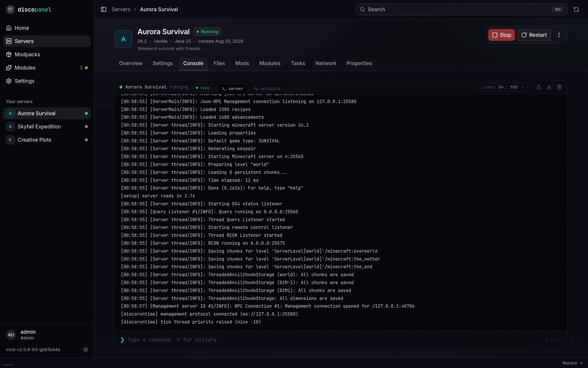This screenshot has height=368, width=588.
Task: Click the dots handle at bottom left
Action: click(8, 365)
